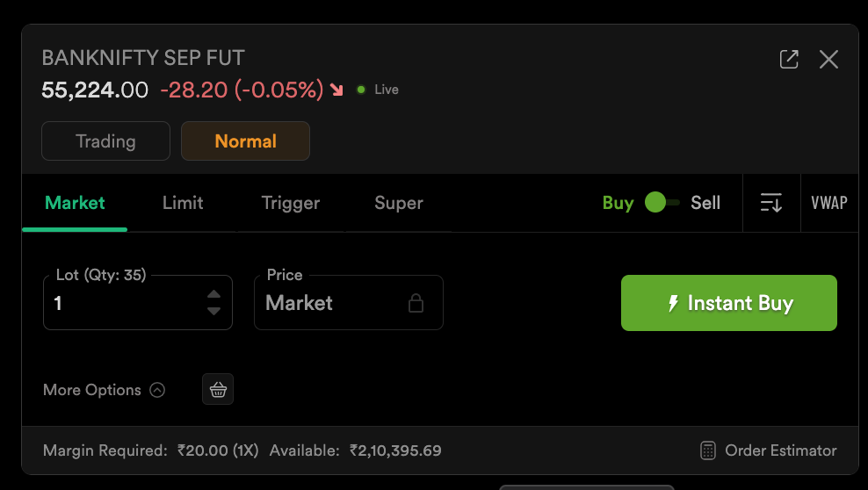Open the Super order tab

click(399, 203)
